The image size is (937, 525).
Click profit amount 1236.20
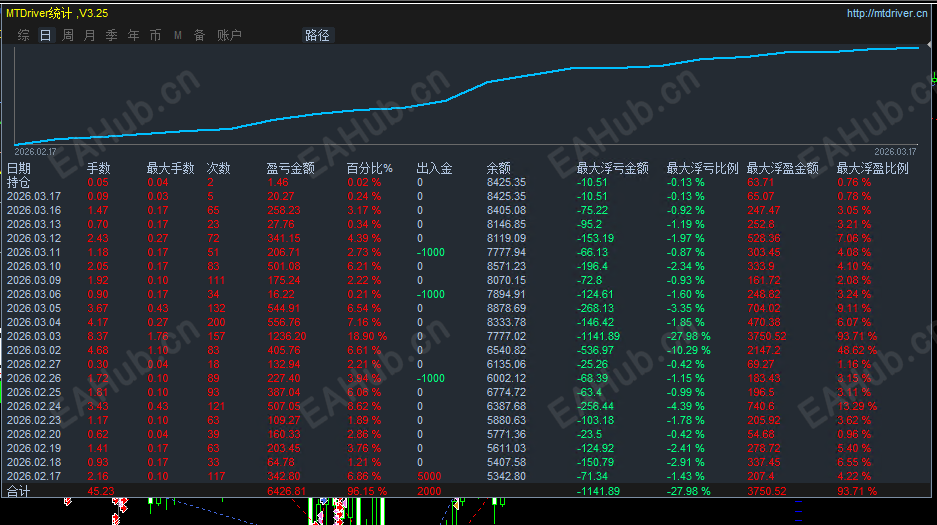tap(287, 336)
